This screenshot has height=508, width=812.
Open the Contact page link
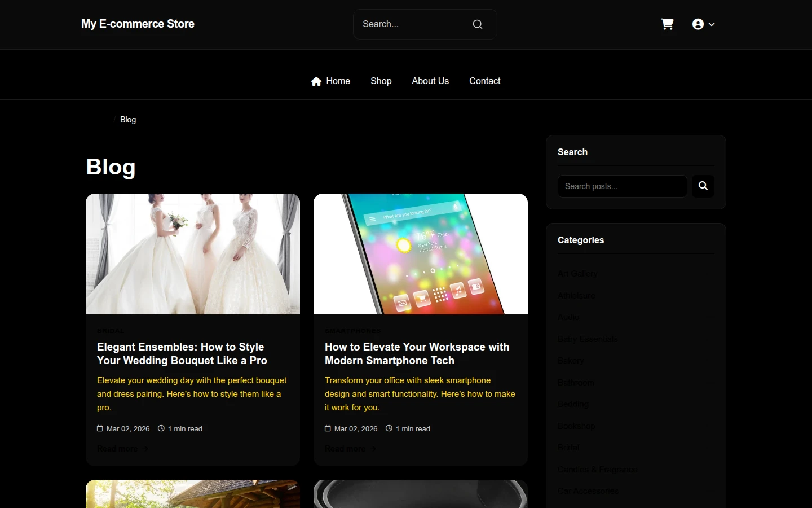pos(485,81)
